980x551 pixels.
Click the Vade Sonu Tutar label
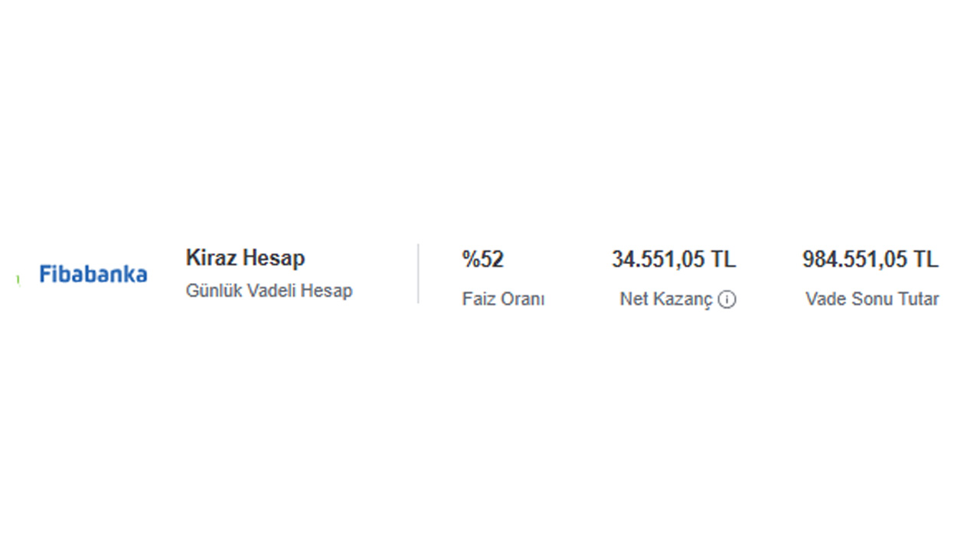(872, 299)
